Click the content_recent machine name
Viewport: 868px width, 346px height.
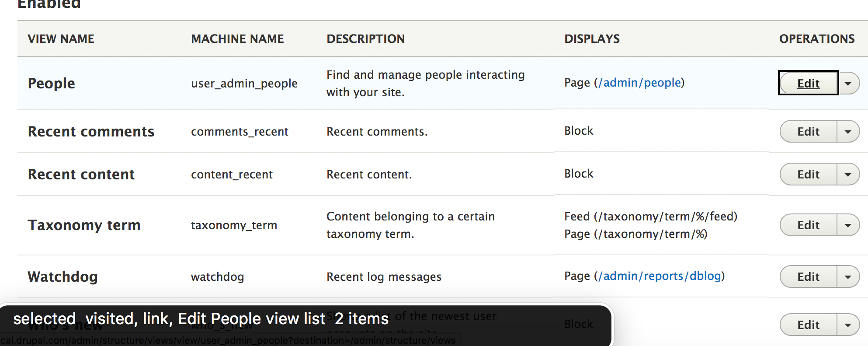[x=232, y=174]
